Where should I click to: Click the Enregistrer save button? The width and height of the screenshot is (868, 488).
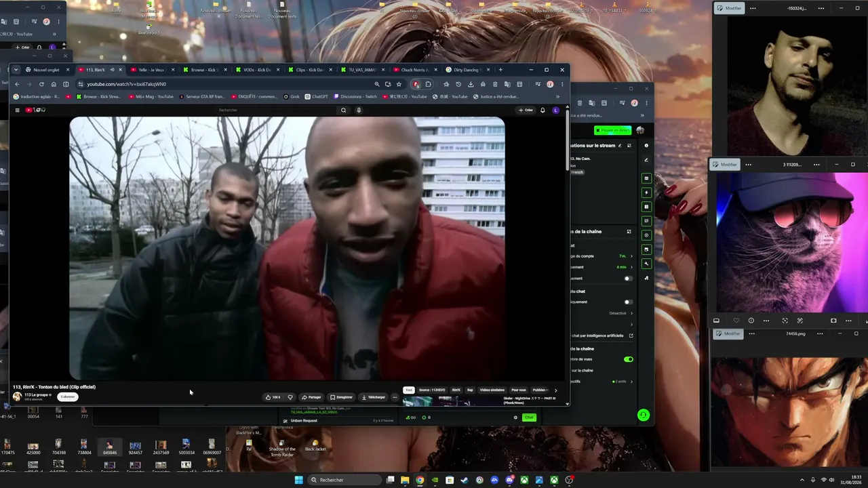tap(342, 397)
